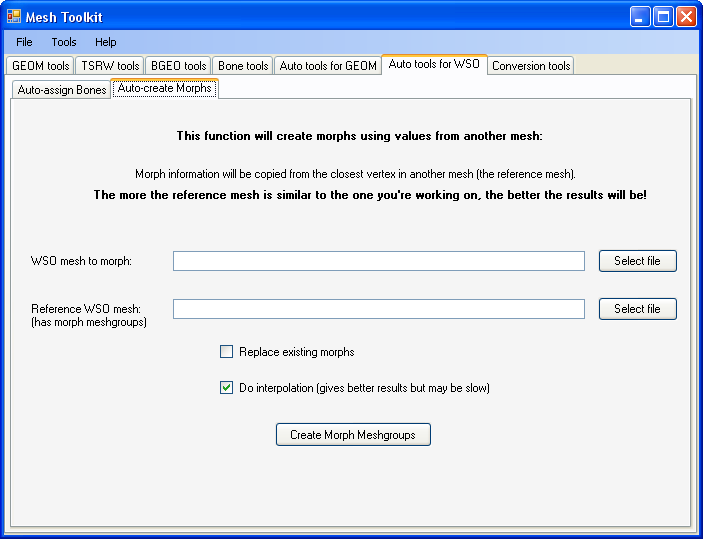703x539 pixels.
Task: Click the '(has morph meshgroups)' label text
Action: (x=89, y=322)
